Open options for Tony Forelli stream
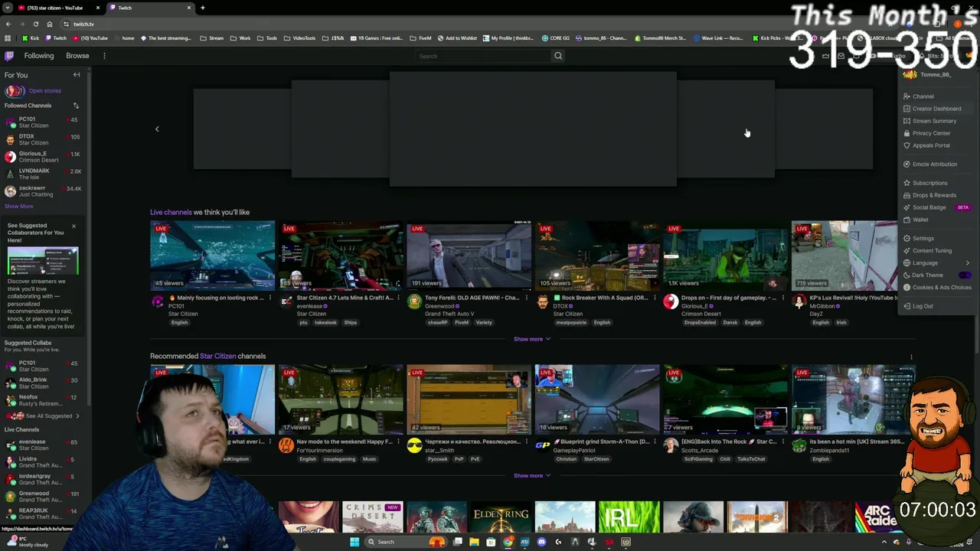The image size is (980, 551). click(x=526, y=298)
